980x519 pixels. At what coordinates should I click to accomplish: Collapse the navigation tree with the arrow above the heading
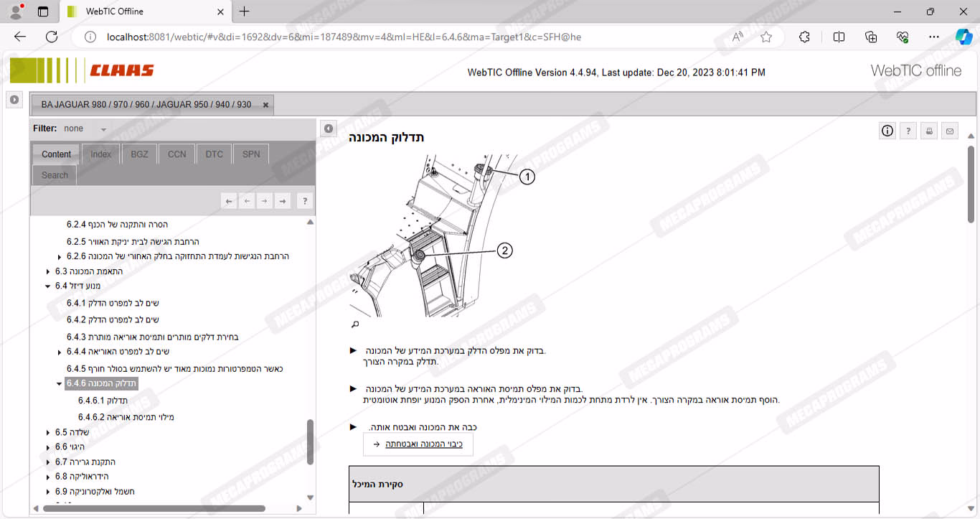328,128
